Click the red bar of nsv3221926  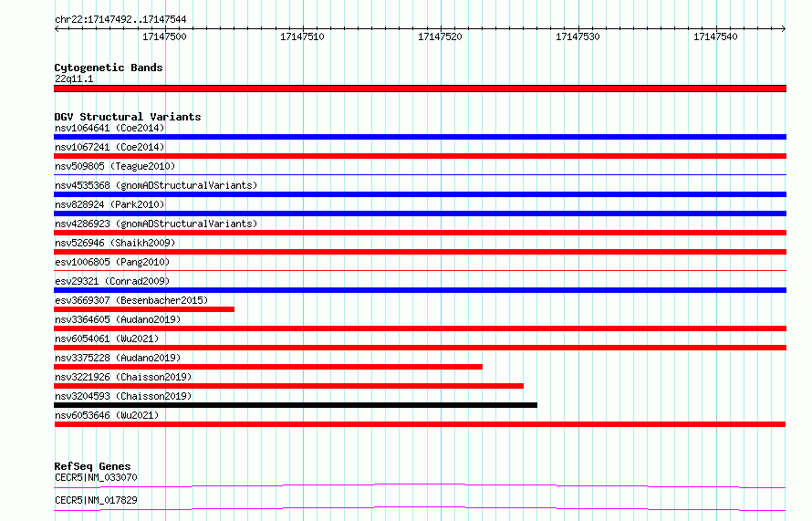[x=288, y=386]
